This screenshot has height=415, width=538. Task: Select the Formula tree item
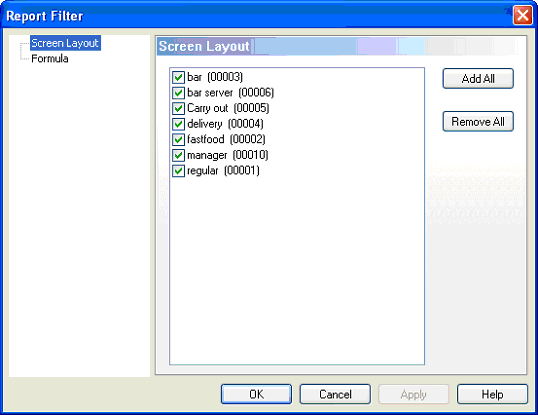pos(50,59)
